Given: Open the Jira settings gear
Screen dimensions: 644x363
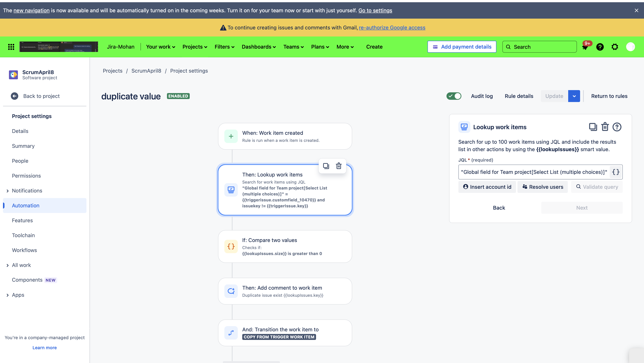Looking at the screenshot, I should point(615,47).
